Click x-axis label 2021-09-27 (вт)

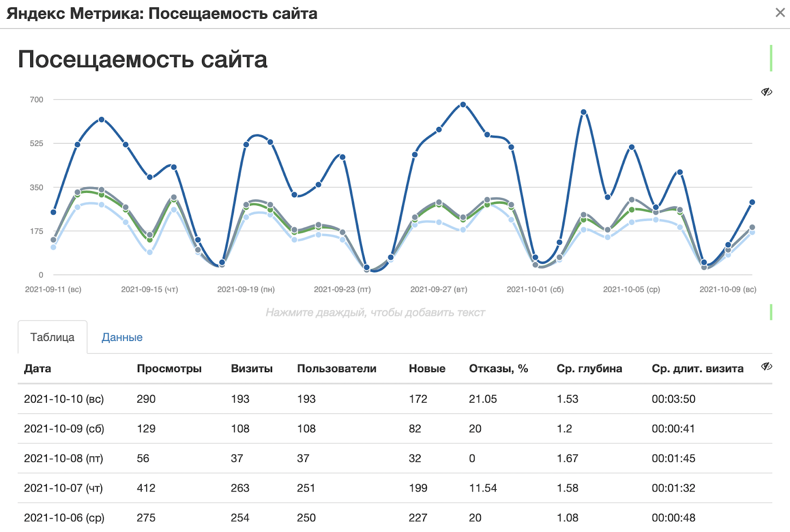click(438, 289)
